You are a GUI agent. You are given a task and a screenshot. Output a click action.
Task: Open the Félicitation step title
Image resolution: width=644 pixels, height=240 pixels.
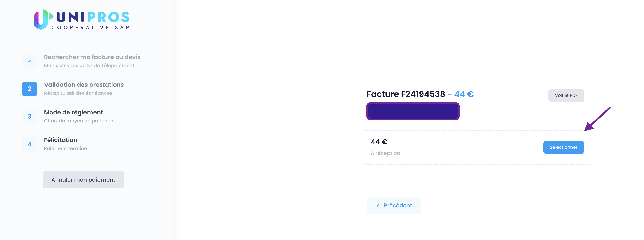(x=61, y=140)
